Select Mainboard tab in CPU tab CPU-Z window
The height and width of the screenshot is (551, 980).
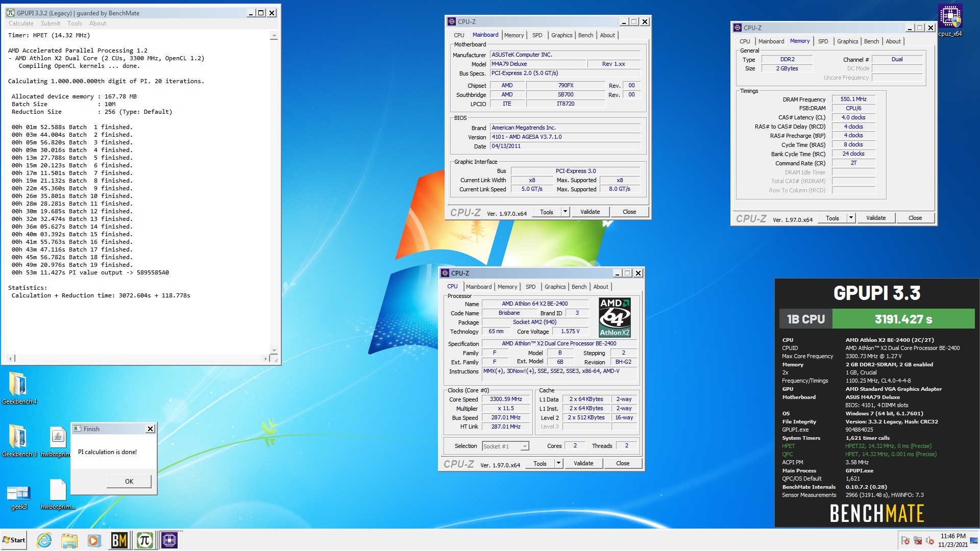[x=479, y=287]
